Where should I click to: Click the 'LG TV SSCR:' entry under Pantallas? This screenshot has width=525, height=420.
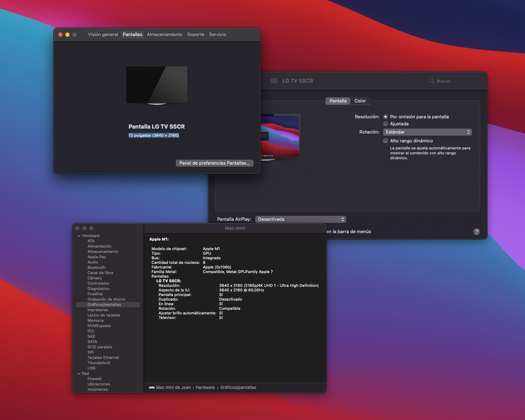coord(169,281)
